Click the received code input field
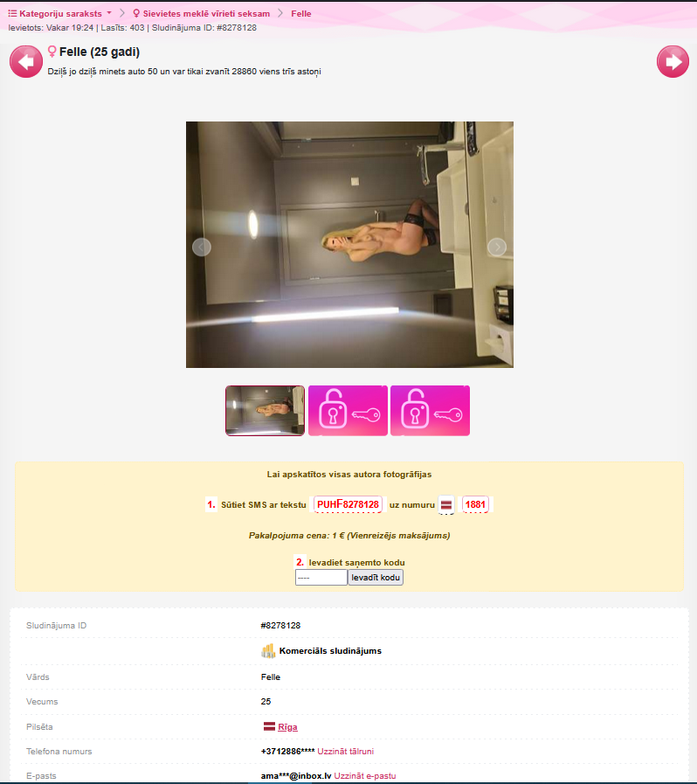This screenshot has width=697, height=784. (x=321, y=578)
